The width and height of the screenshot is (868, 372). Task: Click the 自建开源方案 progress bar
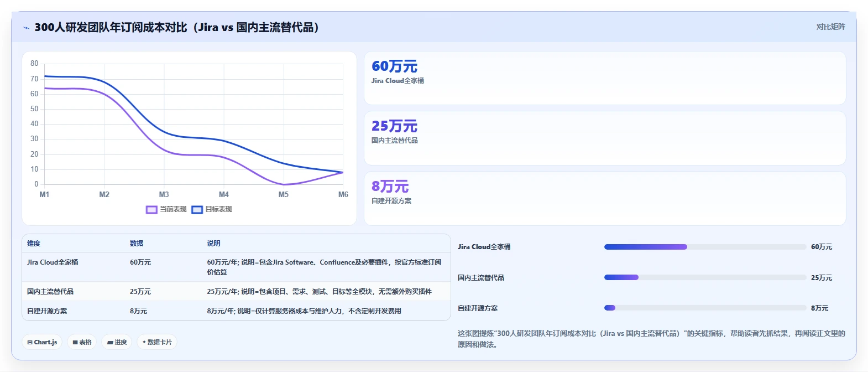pos(705,308)
